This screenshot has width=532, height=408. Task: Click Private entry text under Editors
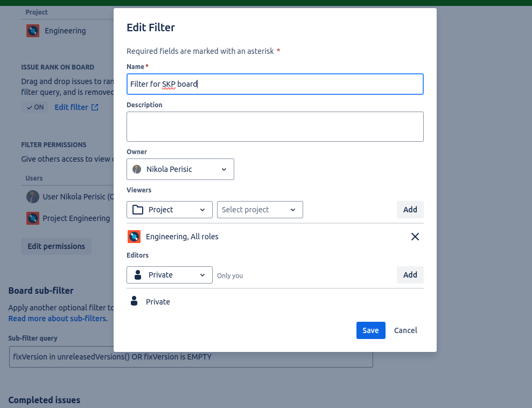[x=158, y=302]
